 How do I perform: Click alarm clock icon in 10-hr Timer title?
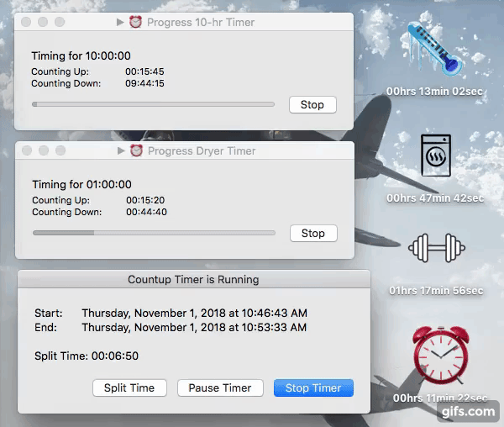[135, 22]
